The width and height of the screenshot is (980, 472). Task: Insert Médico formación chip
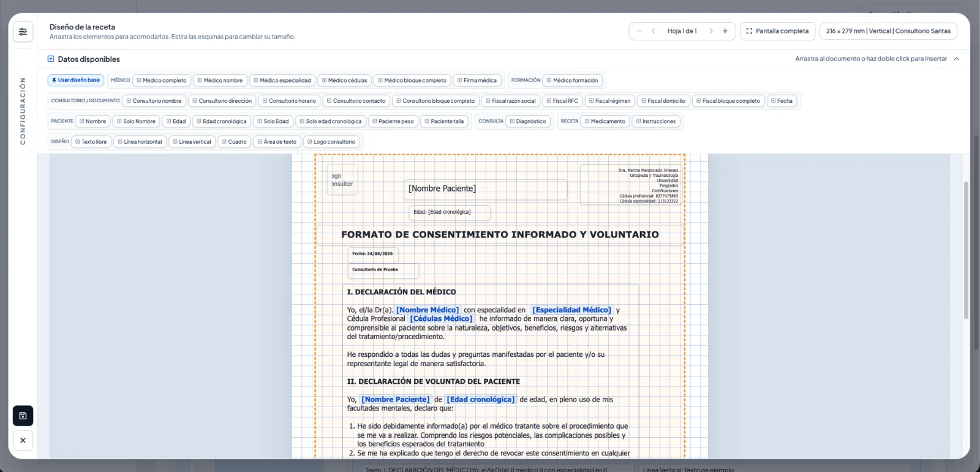[573, 80]
